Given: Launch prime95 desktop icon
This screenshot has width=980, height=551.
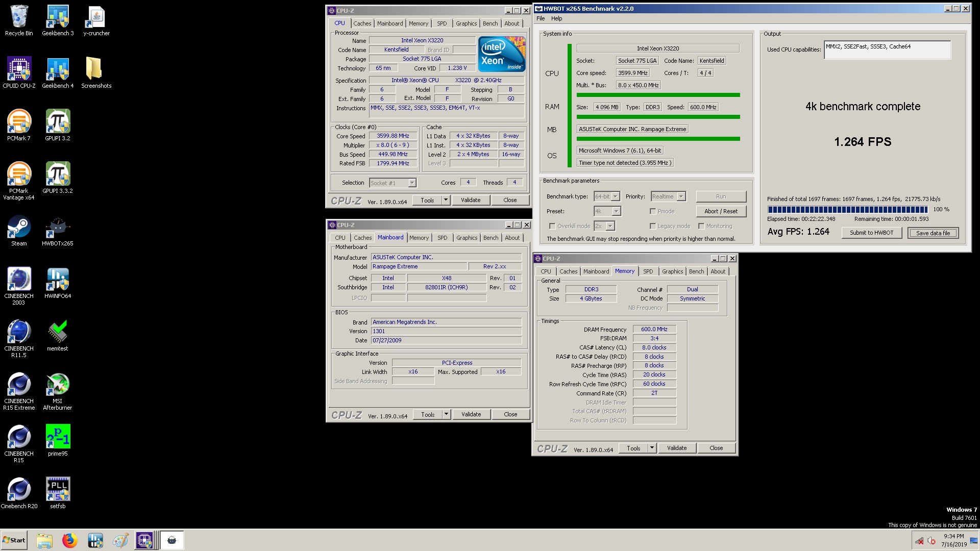Looking at the screenshot, I should [58, 440].
